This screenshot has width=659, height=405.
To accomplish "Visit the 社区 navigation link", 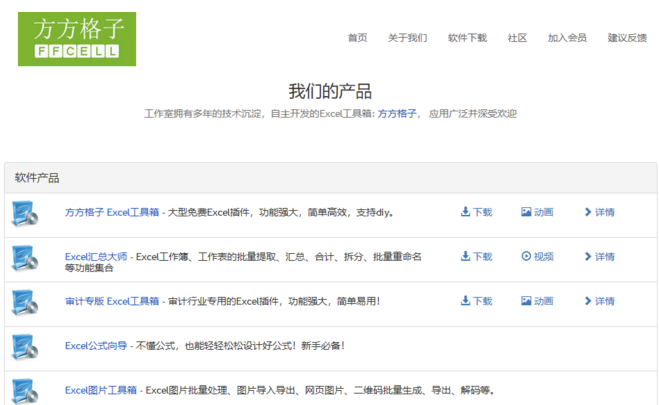I will pos(517,38).
